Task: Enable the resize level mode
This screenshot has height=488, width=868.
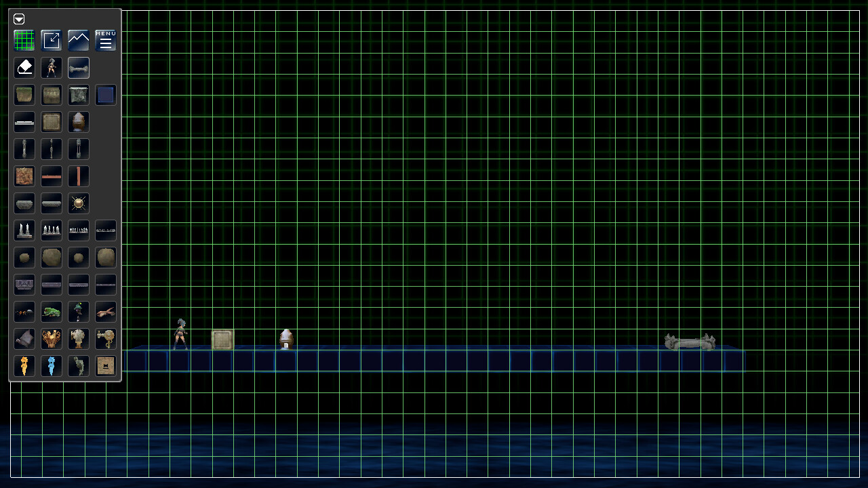Action: click(x=52, y=39)
